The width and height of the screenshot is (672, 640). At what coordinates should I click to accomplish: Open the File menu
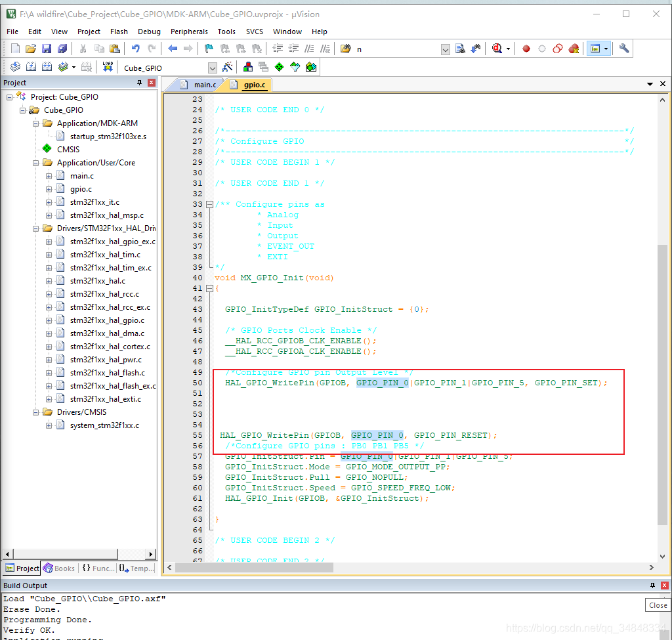pos(12,32)
